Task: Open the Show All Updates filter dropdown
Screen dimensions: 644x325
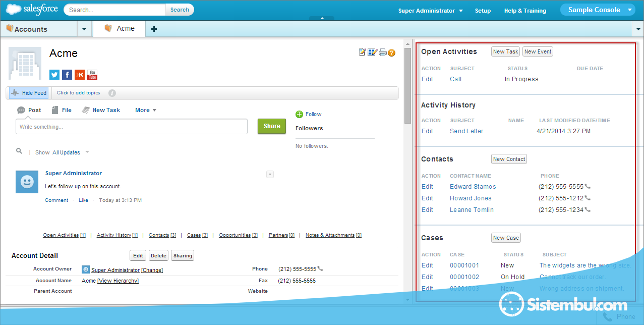Action: click(71, 152)
